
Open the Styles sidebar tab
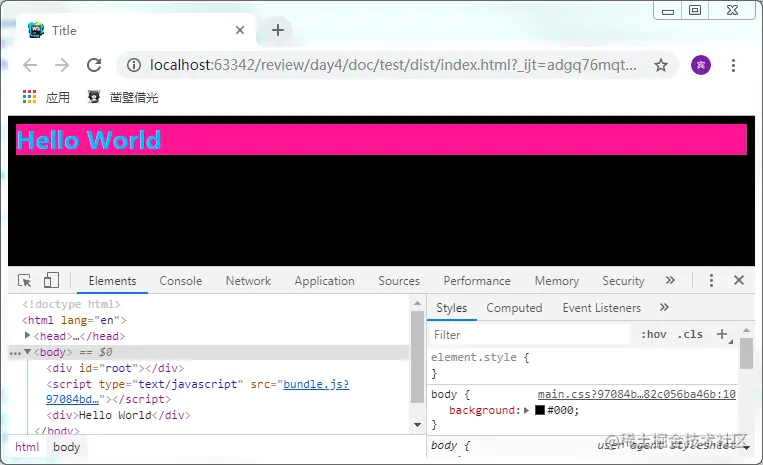[452, 308]
